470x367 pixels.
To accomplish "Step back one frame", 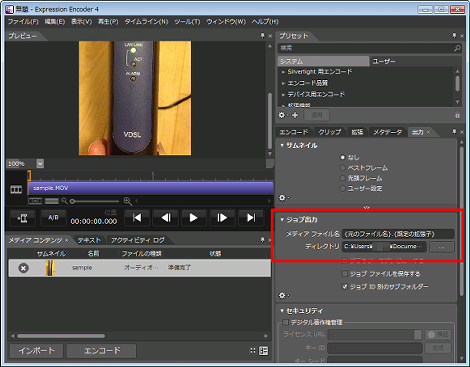I will [166, 218].
